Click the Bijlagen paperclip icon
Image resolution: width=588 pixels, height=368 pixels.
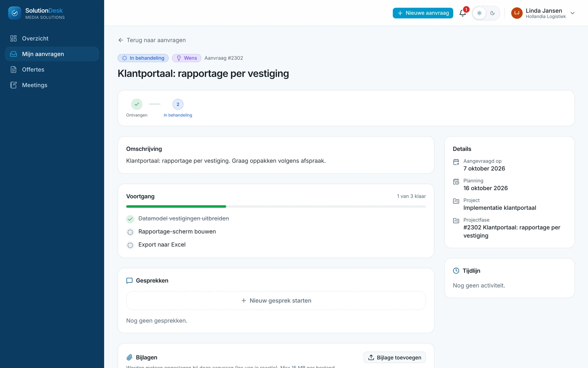tap(129, 358)
